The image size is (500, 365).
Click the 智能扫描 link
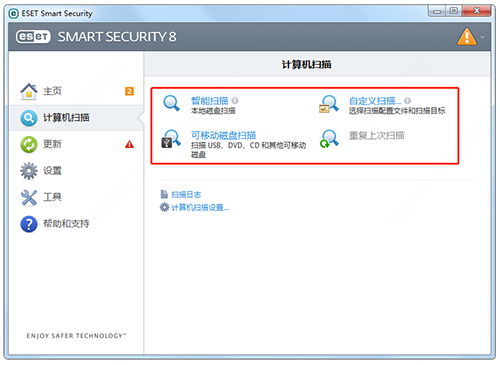(210, 100)
